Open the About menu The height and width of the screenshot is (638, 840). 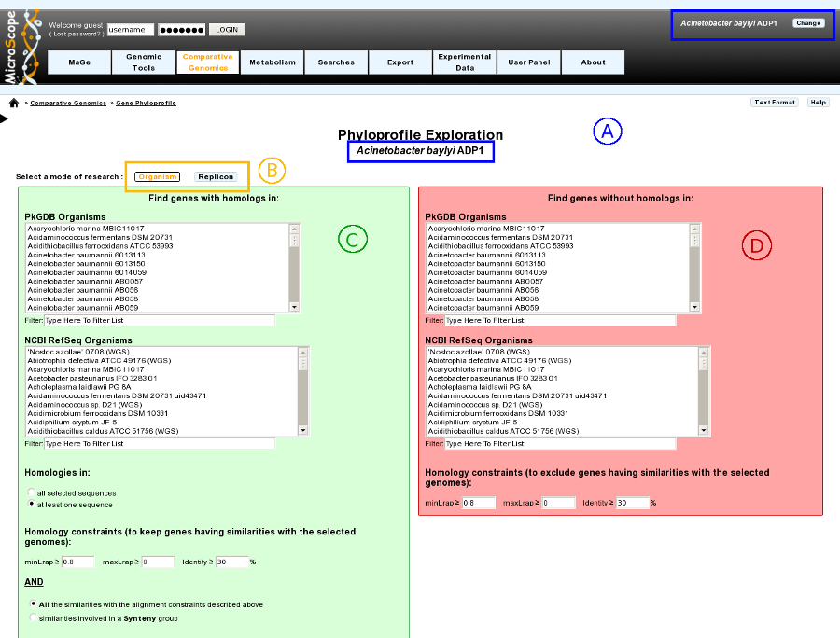593,62
